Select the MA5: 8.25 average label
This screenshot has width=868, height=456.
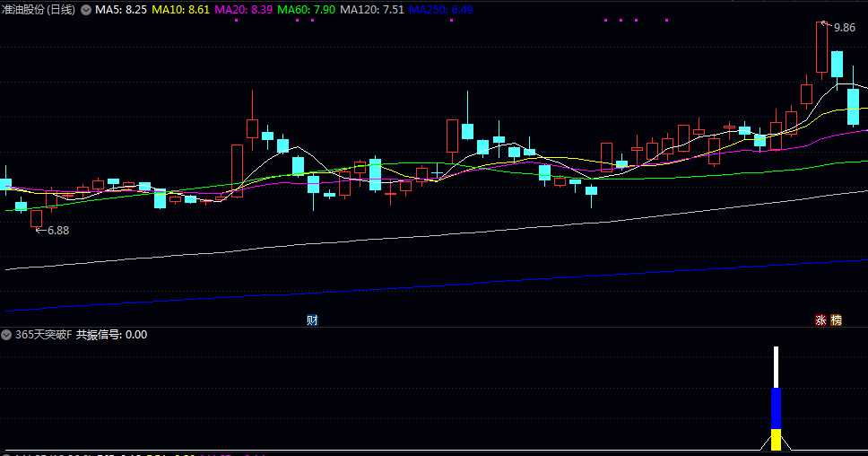coord(121,10)
